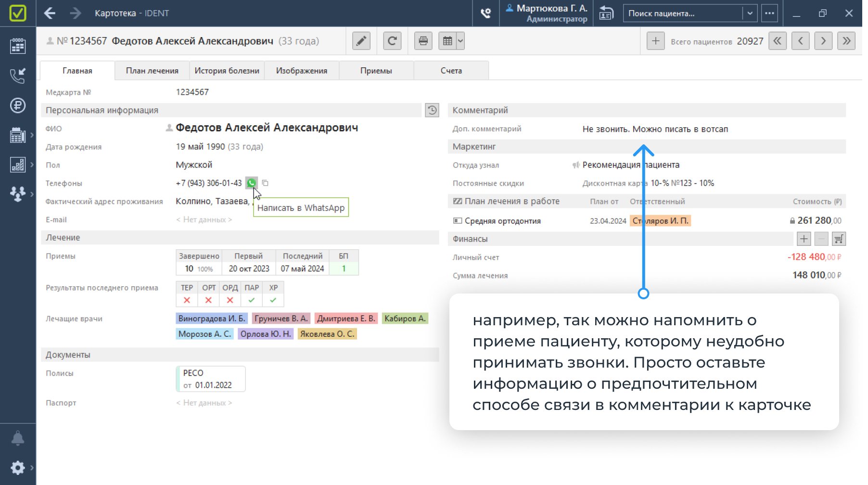Open the История болезни tab

[227, 70]
